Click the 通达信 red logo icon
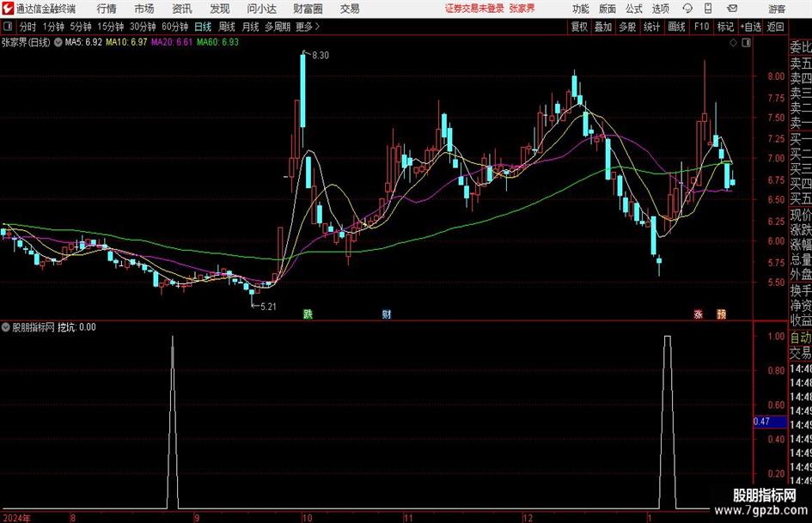812x523 pixels. pyautogui.click(x=8, y=9)
